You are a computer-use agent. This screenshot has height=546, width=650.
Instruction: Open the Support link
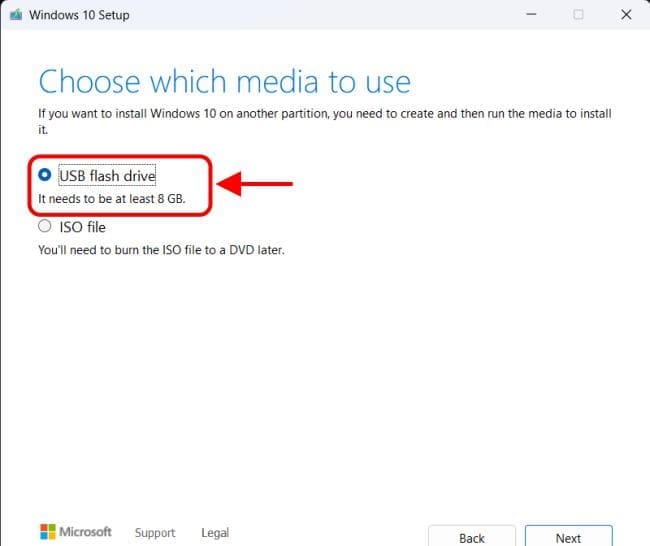click(155, 533)
